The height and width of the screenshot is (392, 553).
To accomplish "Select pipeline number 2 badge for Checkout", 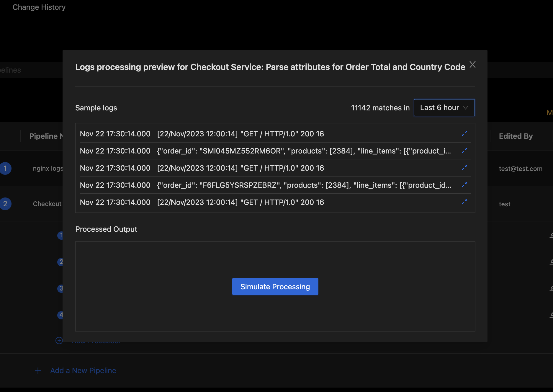I will click(x=5, y=204).
